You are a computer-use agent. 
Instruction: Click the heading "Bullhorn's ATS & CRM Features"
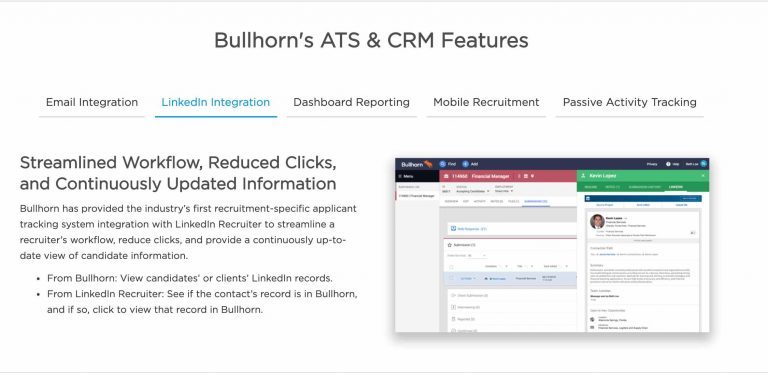coord(371,40)
